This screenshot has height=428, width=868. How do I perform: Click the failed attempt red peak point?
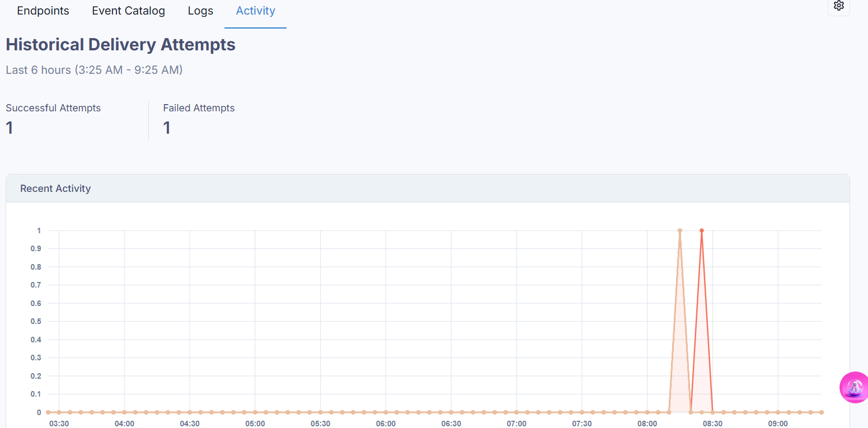(701, 231)
